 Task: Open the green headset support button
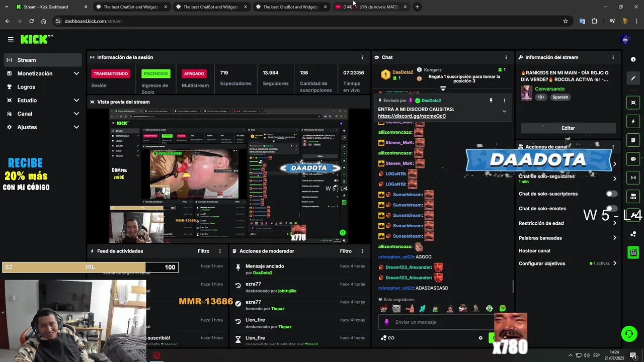(628, 334)
